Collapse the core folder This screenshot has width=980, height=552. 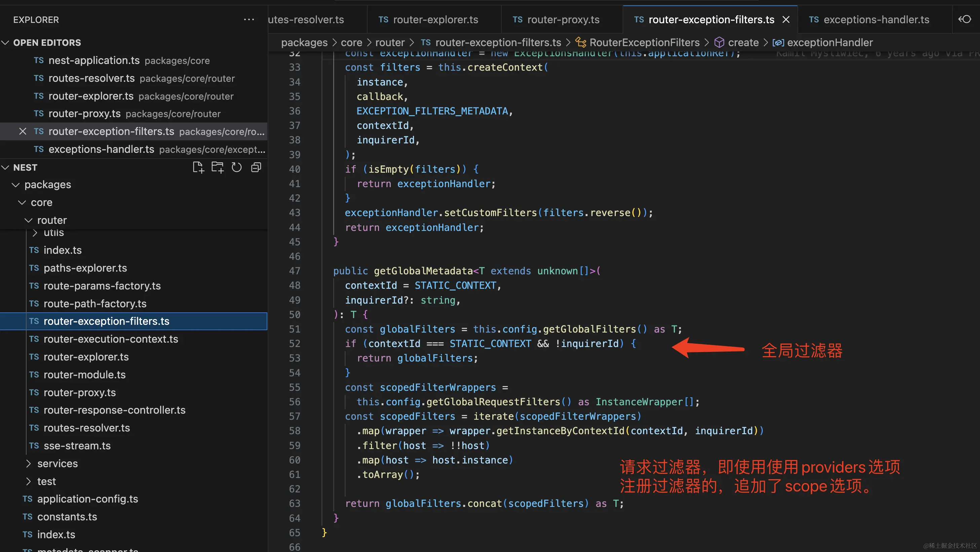click(x=22, y=203)
